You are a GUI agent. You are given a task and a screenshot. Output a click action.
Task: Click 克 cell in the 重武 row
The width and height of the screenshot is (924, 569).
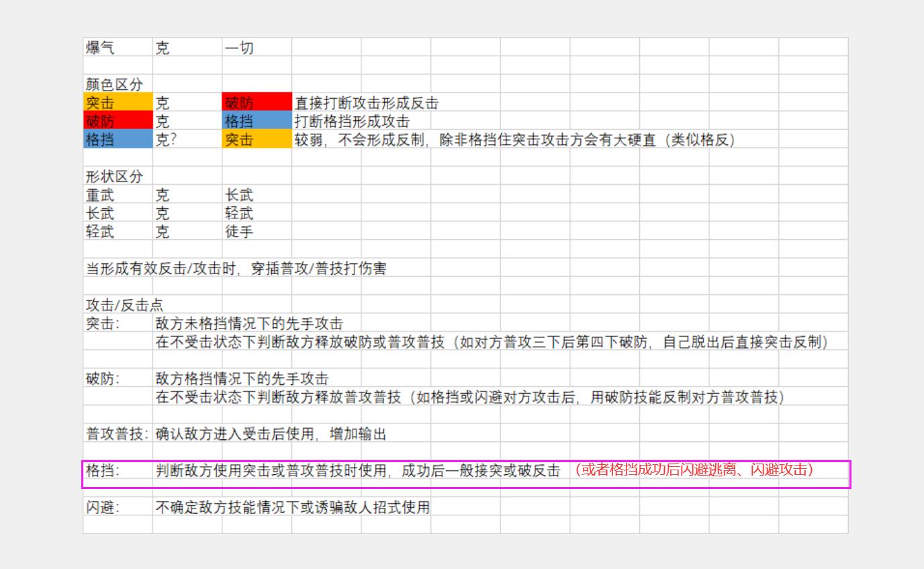[x=187, y=195]
